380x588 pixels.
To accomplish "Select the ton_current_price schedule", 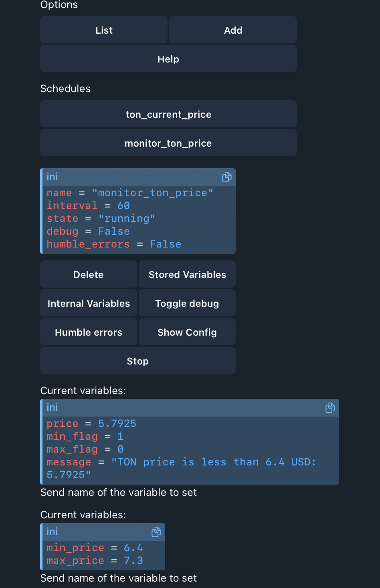I will coord(168,114).
